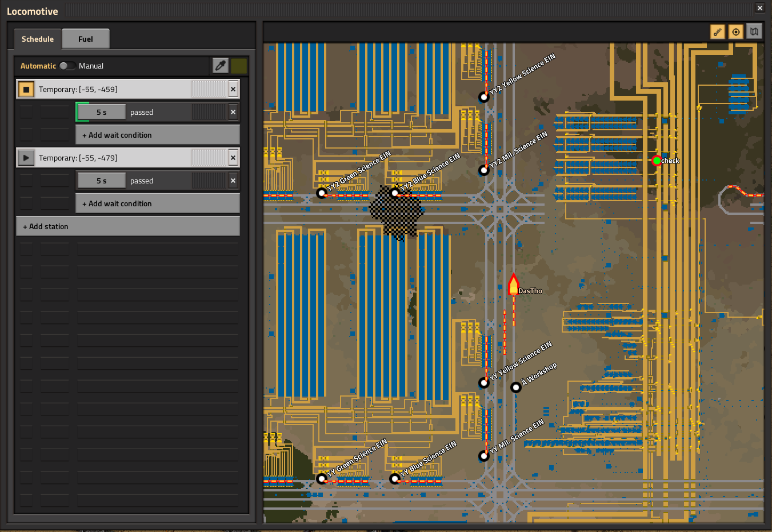Viewport: 772px width, 532px height.
Task: Edit 5 s wait time under [-55, -459]
Action: [101, 112]
